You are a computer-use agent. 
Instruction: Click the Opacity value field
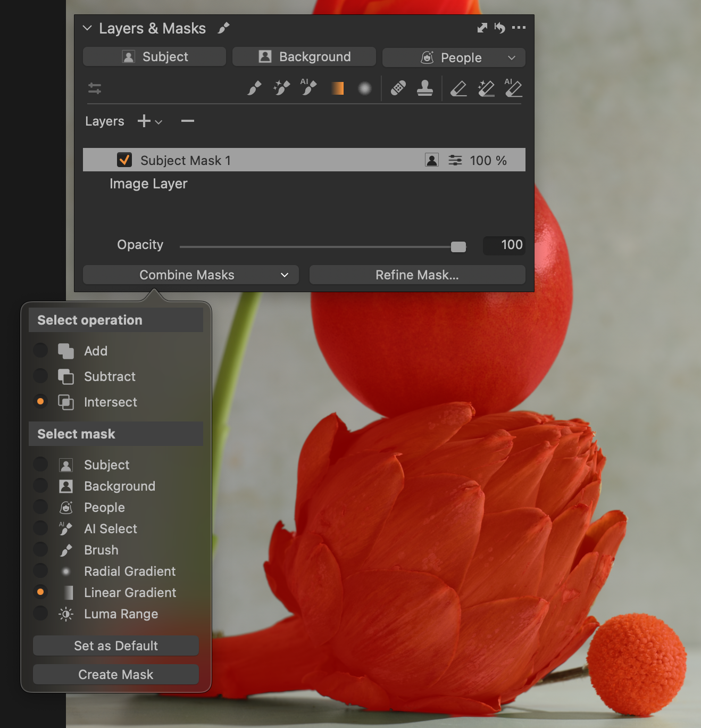(x=504, y=245)
